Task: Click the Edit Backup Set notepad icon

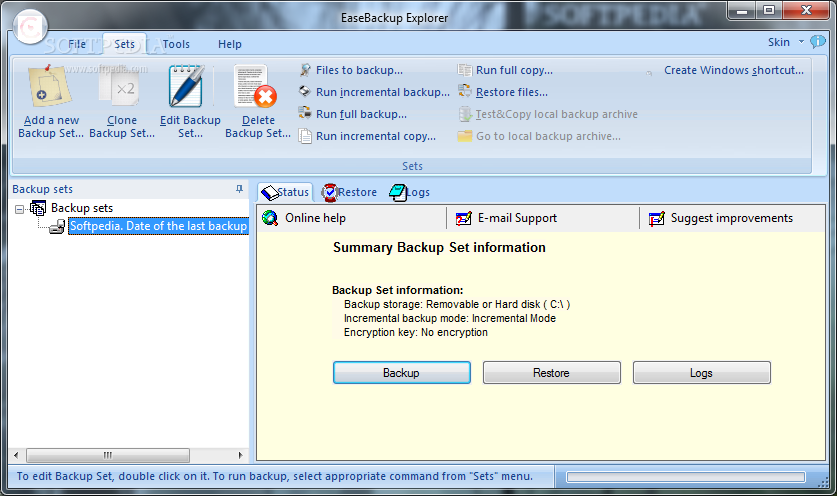Action: [186, 86]
